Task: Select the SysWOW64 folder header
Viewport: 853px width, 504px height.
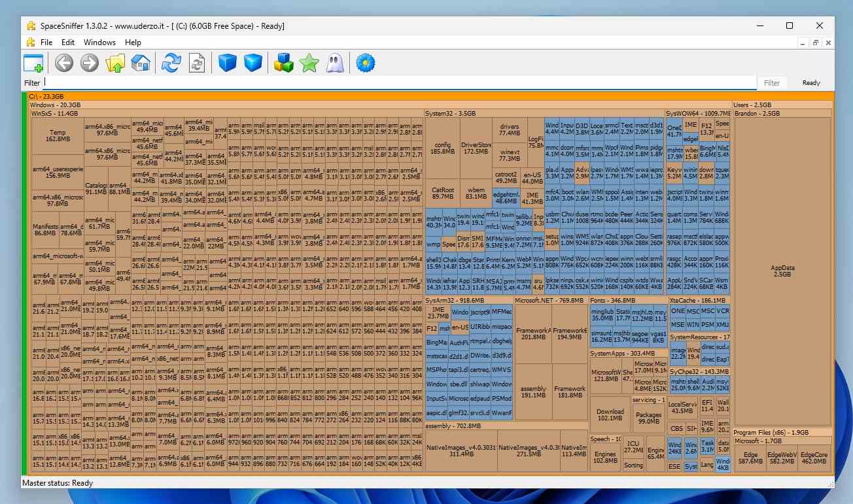Action: 698,113
